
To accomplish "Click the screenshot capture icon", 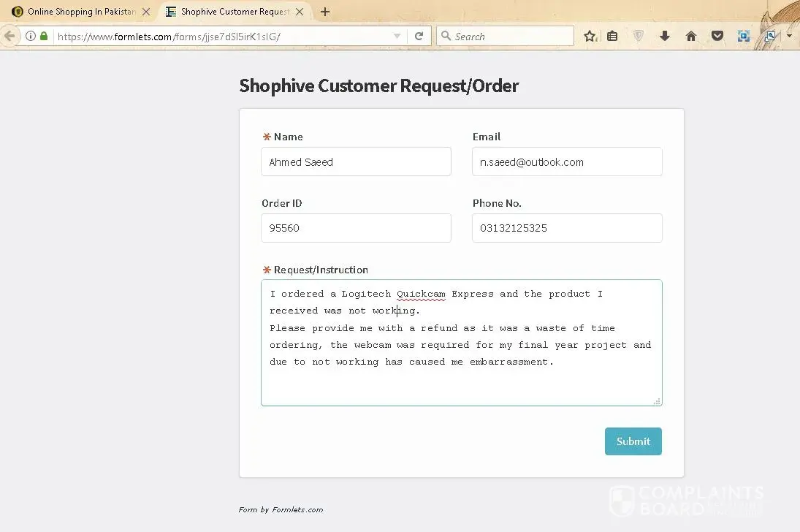I will tap(743, 36).
